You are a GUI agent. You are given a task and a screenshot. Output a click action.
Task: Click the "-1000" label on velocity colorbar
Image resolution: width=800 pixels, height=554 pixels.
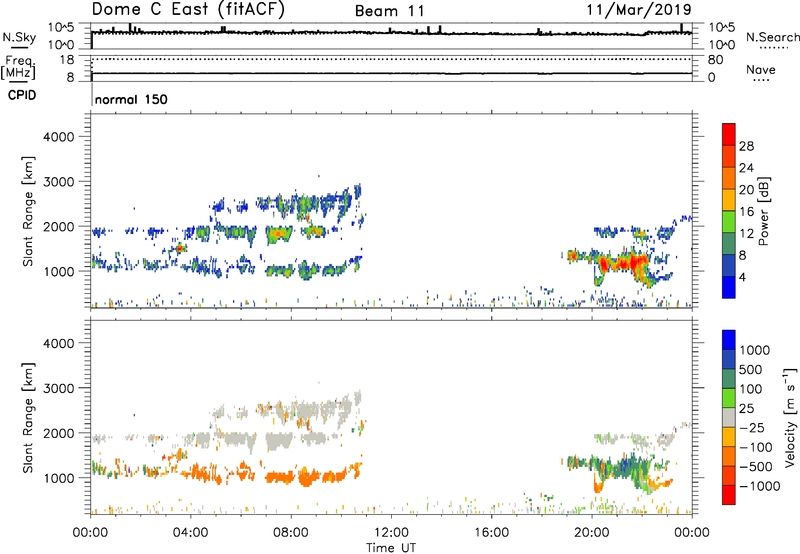point(759,486)
